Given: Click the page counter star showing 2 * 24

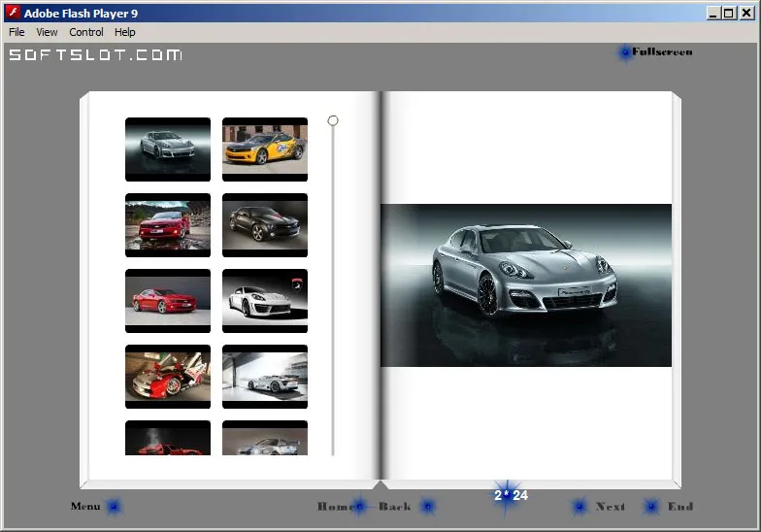Looking at the screenshot, I should tap(508, 495).
